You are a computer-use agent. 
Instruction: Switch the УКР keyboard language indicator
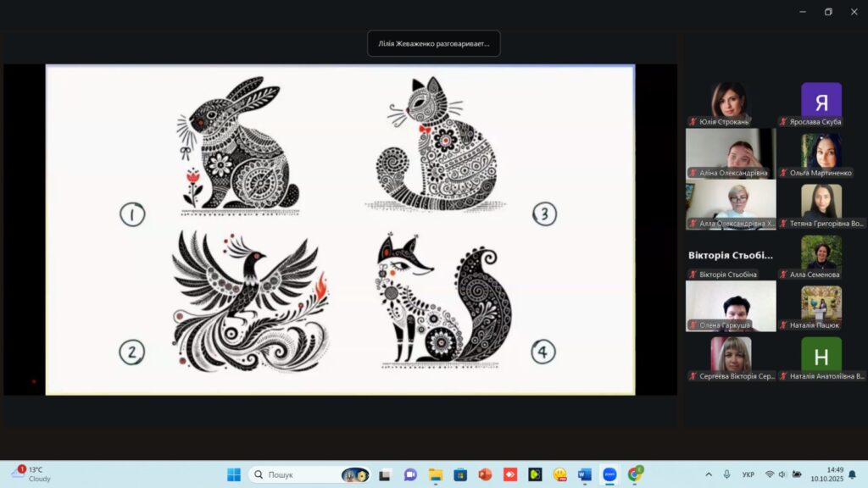point(748,474)
